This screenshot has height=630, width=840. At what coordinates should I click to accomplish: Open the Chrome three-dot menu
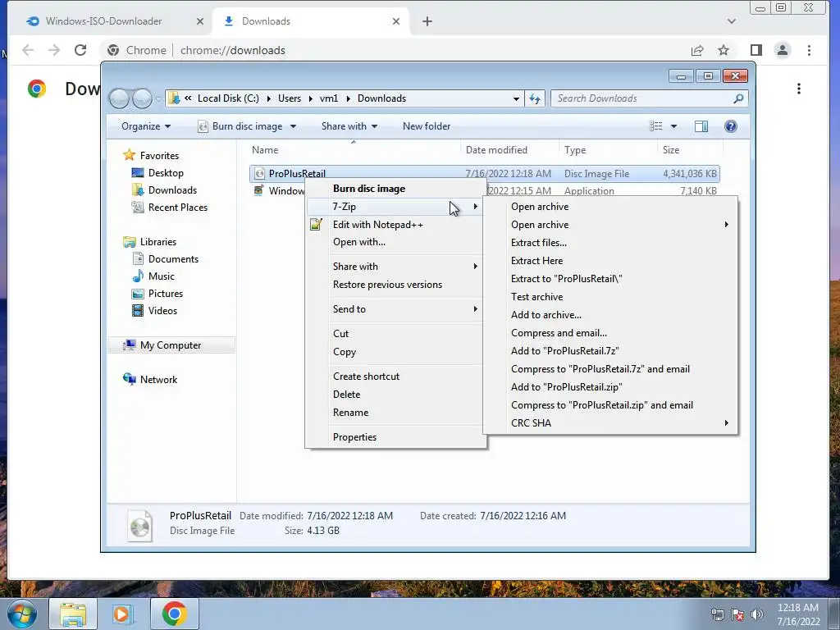click(x=809, y=50)
